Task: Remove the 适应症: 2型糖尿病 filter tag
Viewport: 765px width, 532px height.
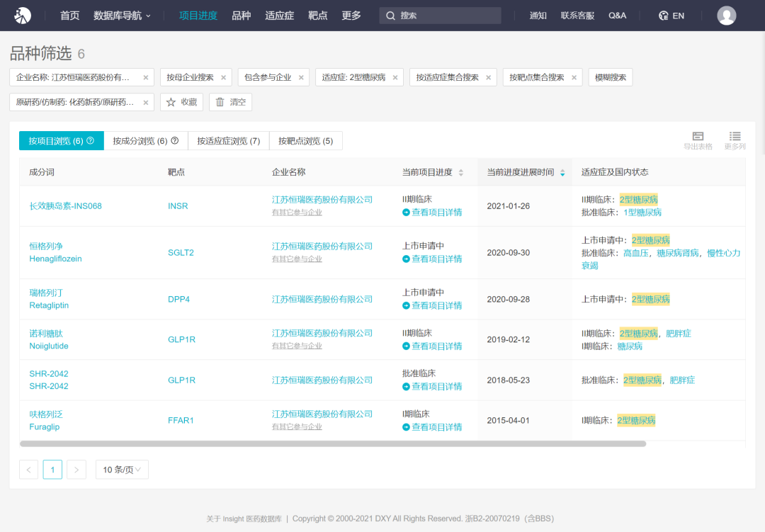Action: point(395,78)
